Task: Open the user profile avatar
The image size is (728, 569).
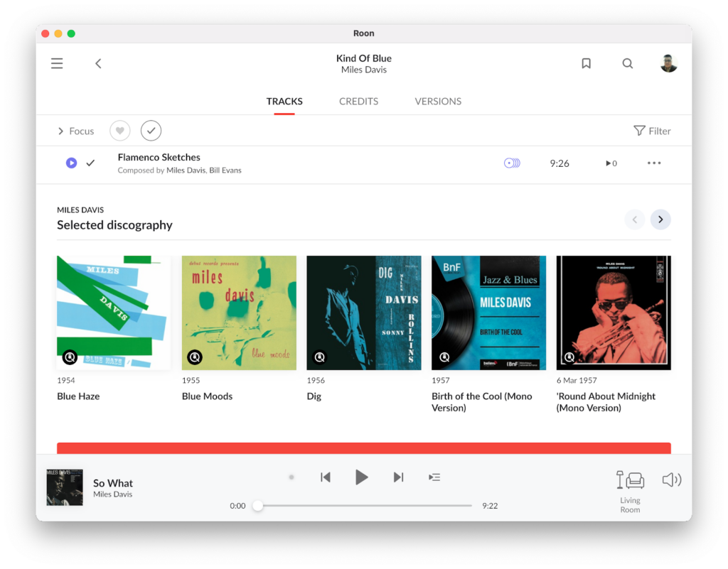Action: 668,63
